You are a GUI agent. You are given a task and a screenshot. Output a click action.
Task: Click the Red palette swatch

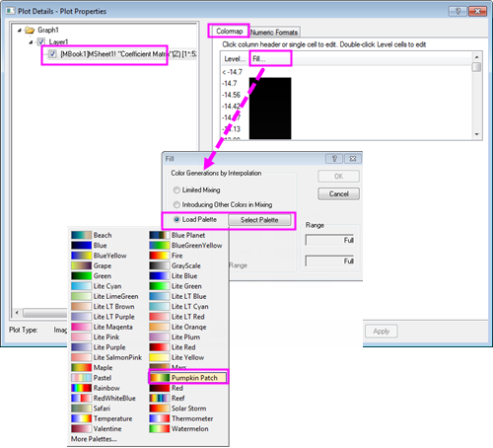point(160,388)
